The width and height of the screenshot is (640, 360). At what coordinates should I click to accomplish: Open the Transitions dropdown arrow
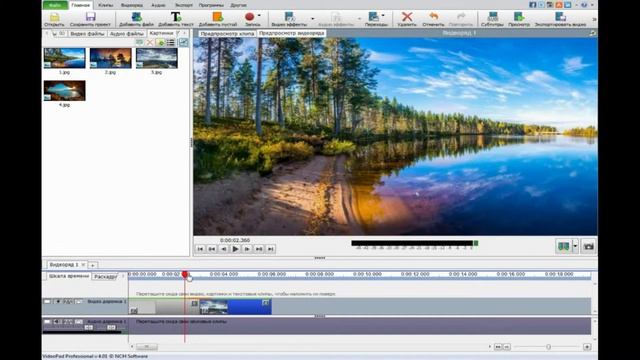(383, 16)
